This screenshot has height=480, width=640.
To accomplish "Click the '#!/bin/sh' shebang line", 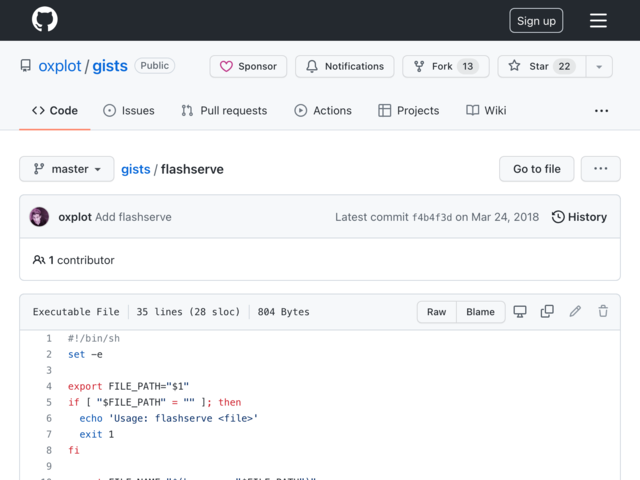I will 94,338.
